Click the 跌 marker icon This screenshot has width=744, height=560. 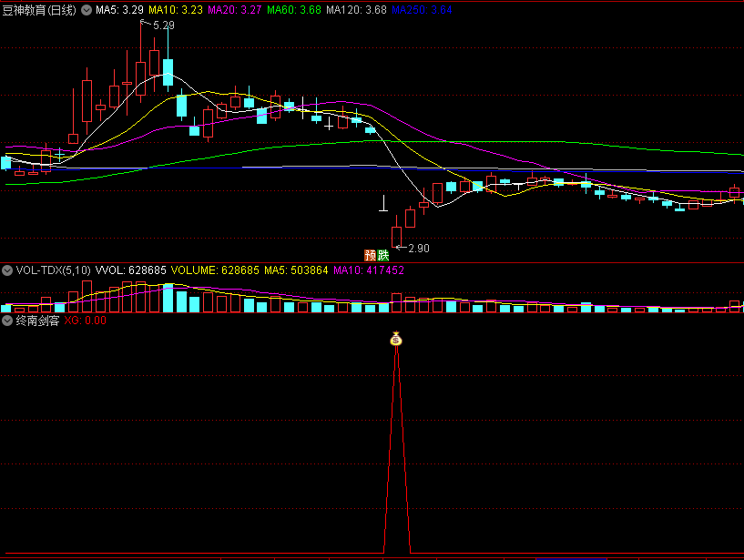tap(382, 255)
